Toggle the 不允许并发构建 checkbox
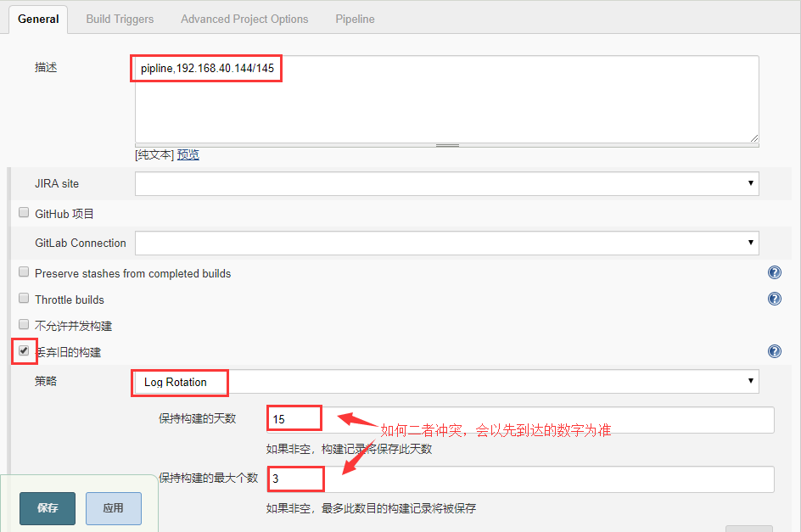The height and width of the screenshot is (532, 801). pos(24,325)
